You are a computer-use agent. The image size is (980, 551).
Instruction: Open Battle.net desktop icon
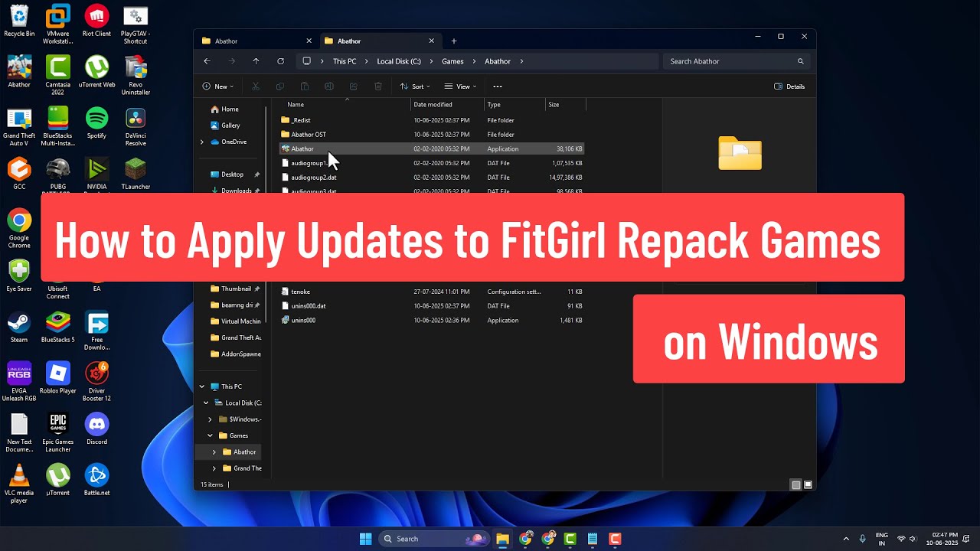[x=96, y=481]
